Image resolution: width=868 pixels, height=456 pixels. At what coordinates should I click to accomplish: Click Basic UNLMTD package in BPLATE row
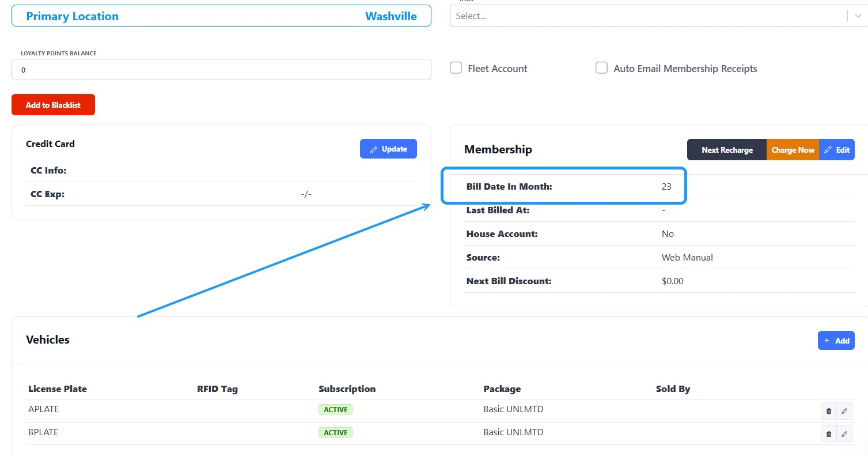tap(513, 432)
